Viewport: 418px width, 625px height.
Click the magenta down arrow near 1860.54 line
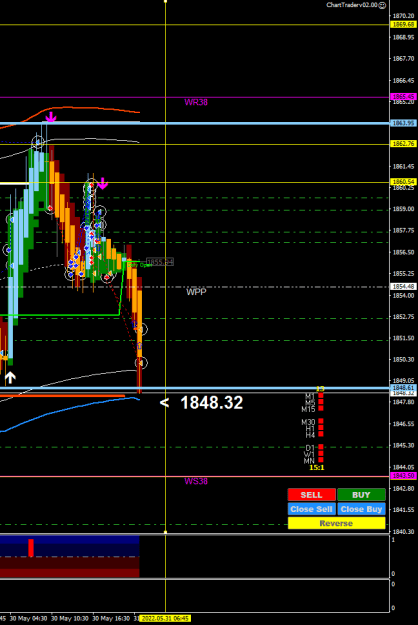[x=103, y=183]
